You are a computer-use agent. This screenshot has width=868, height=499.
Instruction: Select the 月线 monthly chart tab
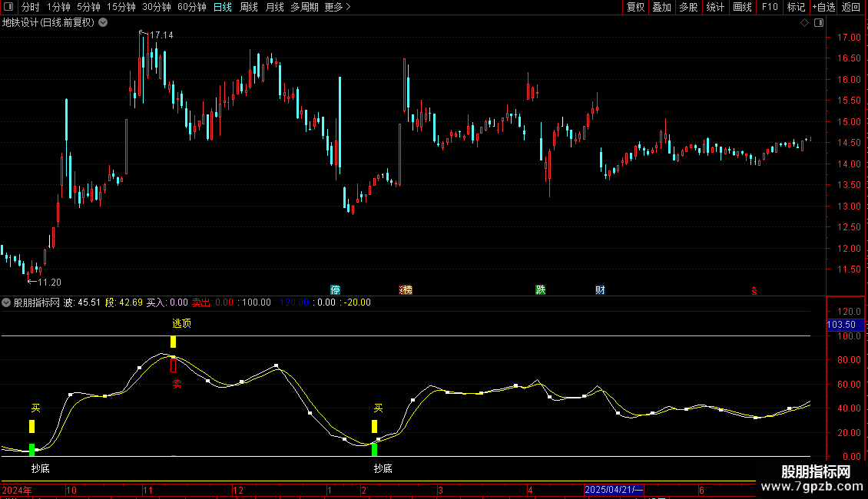pyautogui.click(x=274, y=7)
